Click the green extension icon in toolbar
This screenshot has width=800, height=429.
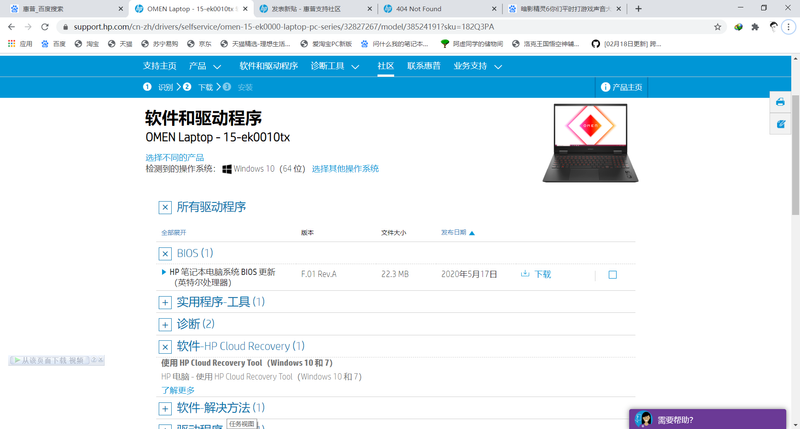(x=738, y=27)
